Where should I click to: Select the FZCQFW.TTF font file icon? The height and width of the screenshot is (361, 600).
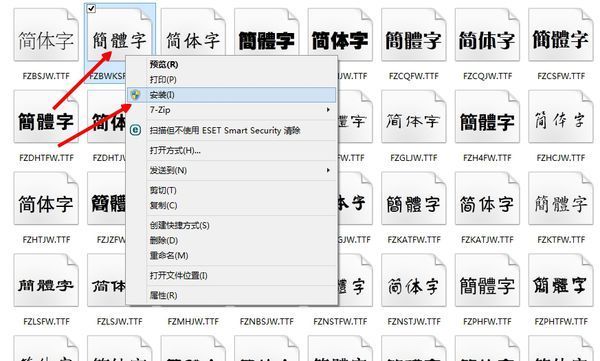414,35
